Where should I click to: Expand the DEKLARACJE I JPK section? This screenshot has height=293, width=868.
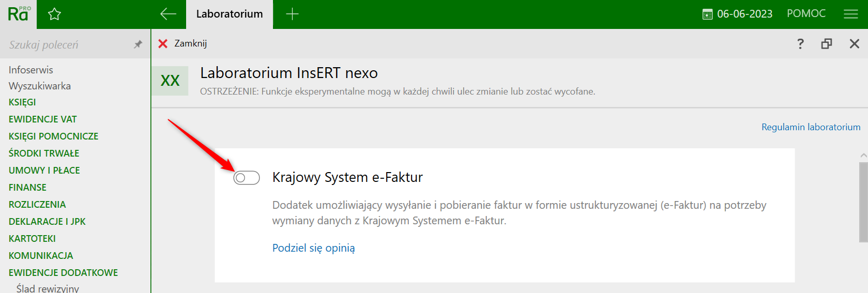47,222
